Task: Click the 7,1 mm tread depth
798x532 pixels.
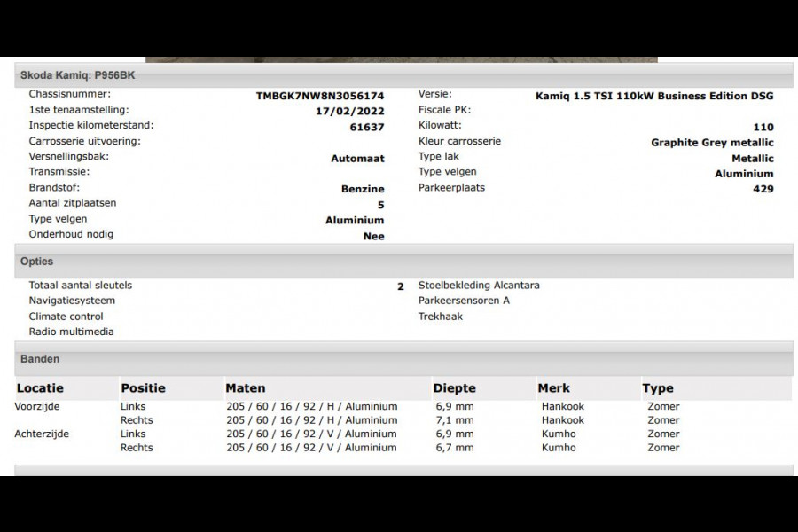Action: coord(455,420)
